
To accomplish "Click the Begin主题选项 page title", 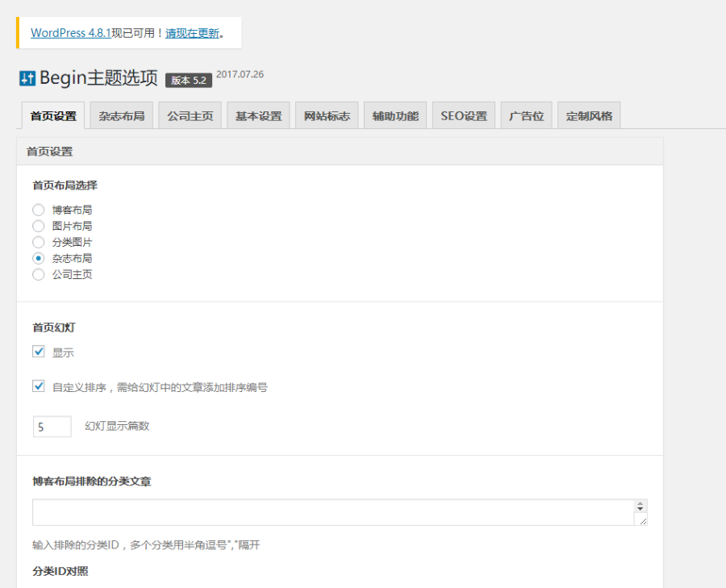I will 98,77.
